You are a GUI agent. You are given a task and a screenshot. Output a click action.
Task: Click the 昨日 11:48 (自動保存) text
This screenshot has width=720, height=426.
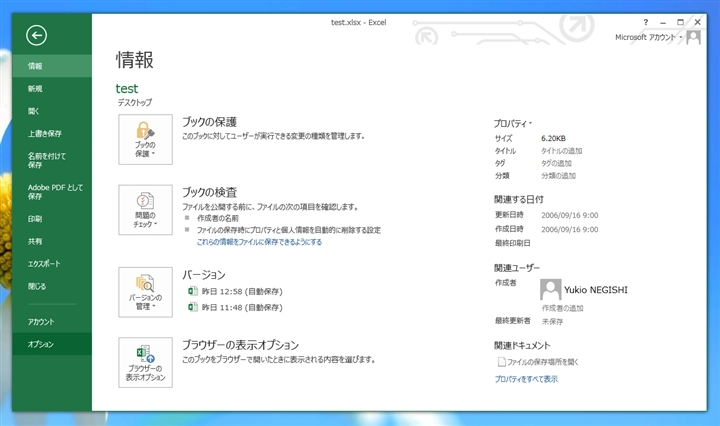pos(242,308)
